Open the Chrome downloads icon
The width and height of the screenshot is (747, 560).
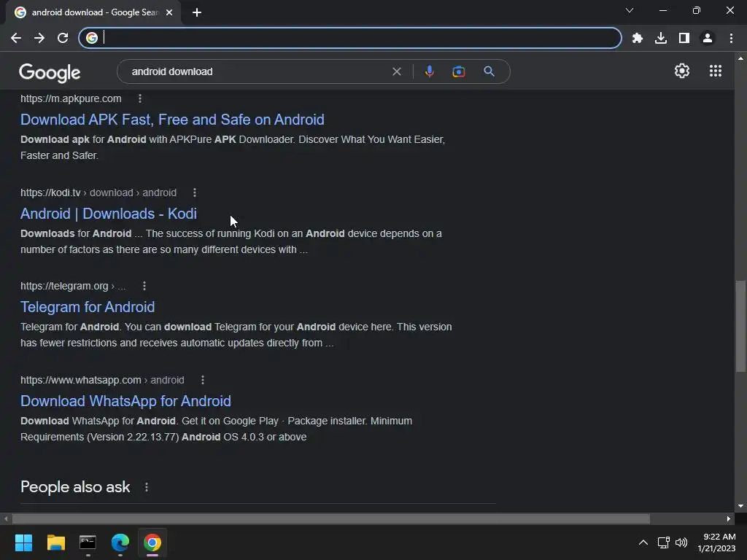[661, 38]
